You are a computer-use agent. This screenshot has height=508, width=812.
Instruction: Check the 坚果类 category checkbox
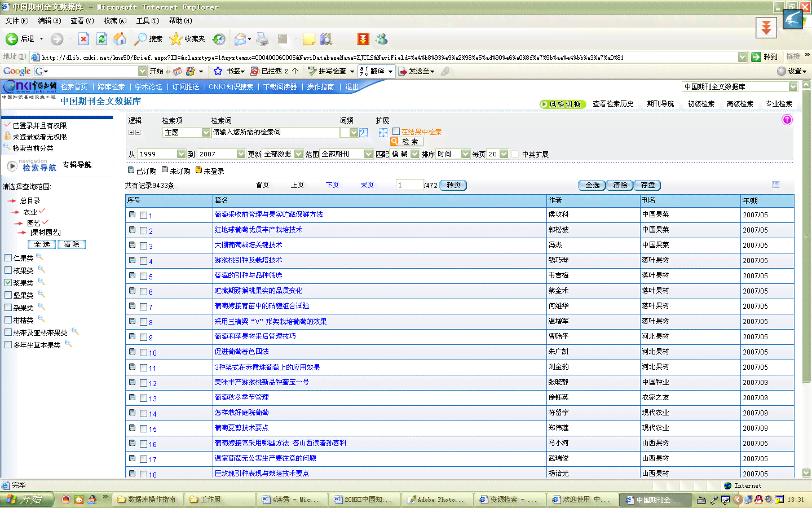point(8,295)
